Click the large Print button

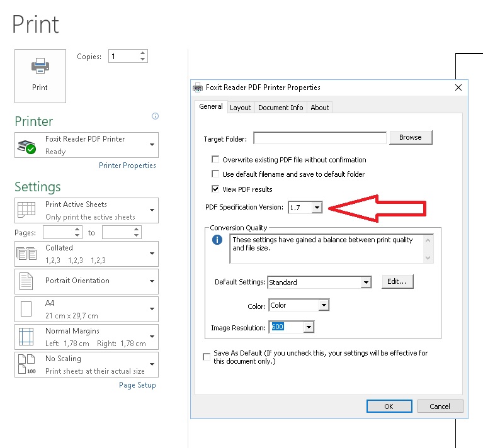[40, 76]
